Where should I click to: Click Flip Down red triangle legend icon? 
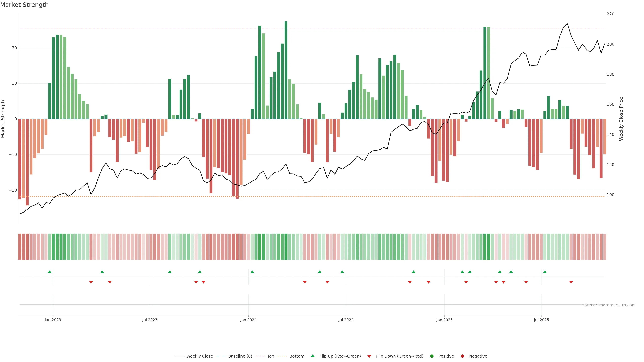point(369,356)
